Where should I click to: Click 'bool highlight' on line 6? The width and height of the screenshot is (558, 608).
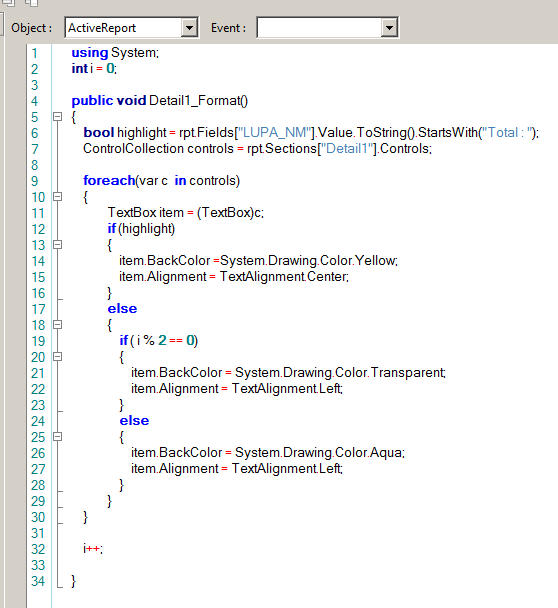click(x=125, y=133)
